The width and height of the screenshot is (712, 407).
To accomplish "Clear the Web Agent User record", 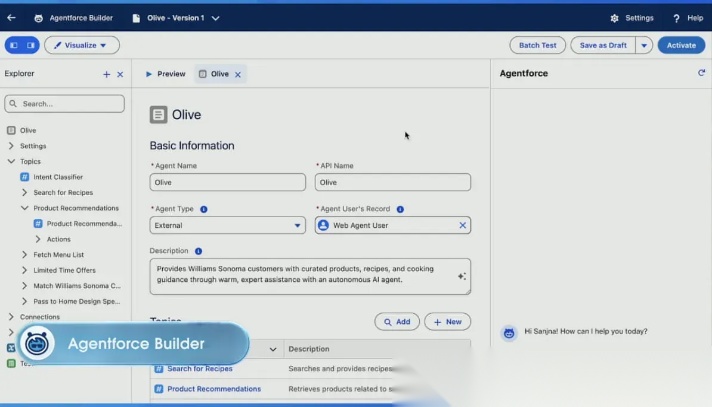I will point(462,225).
